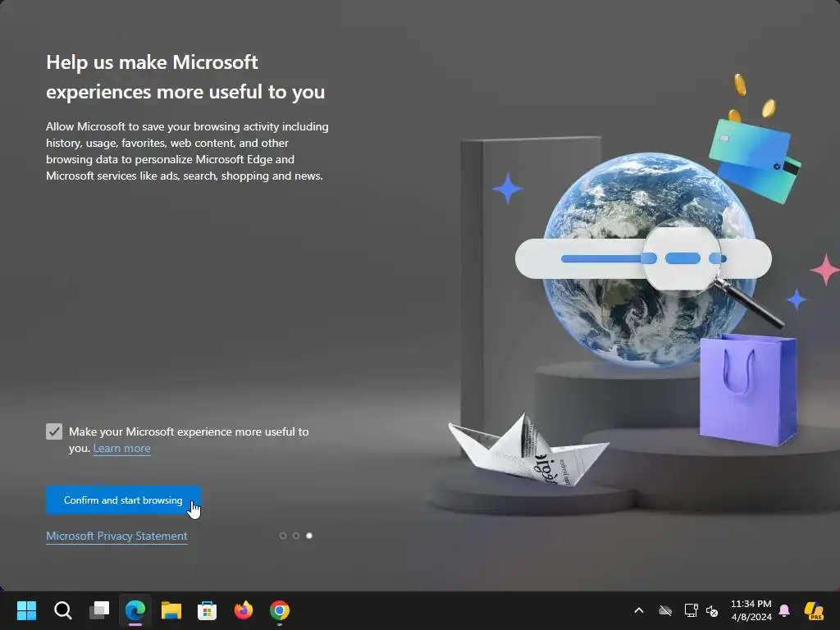Open the Learn more link
840x630 pixels.
121,449
